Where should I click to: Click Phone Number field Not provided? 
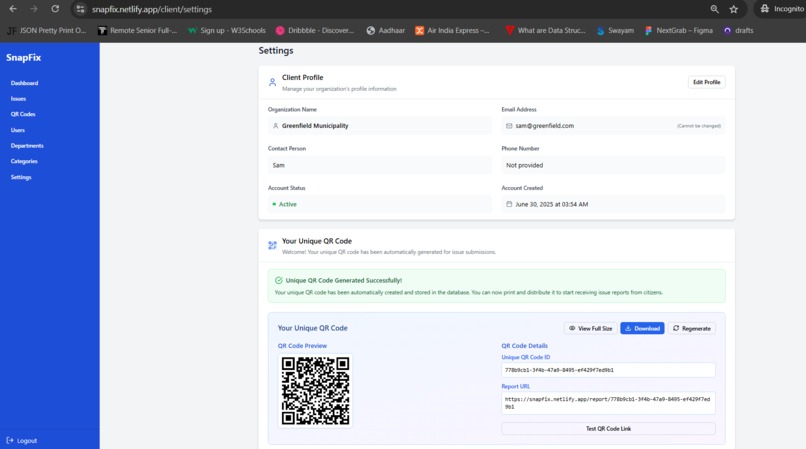(x=613, y=165)
